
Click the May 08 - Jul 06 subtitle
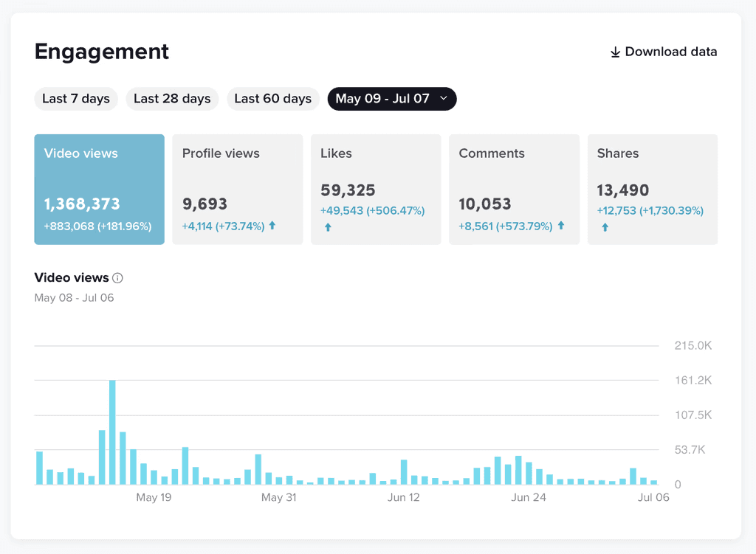(75, 298)
